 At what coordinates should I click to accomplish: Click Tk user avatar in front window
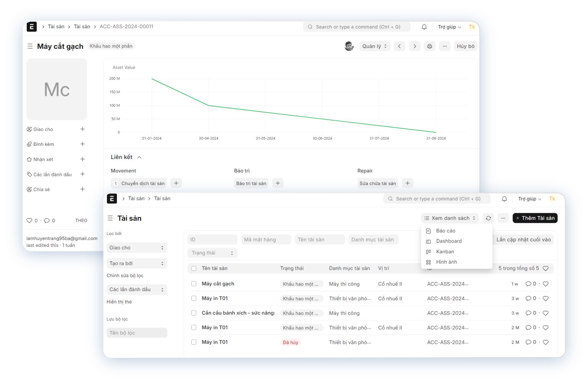[x=552, y=199]
